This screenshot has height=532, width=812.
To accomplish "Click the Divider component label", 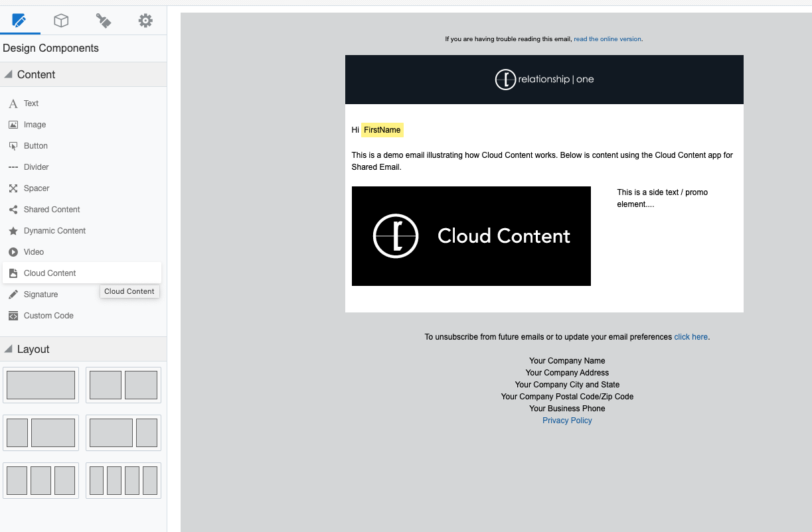I will coord(37,167).
